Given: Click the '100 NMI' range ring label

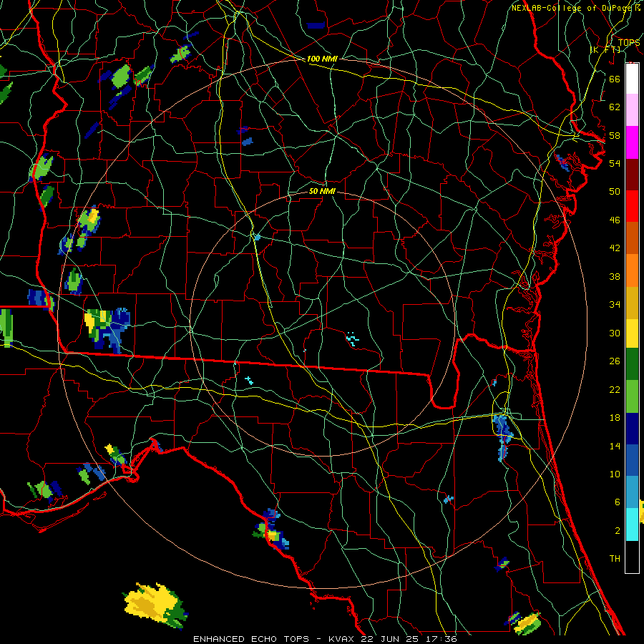Looking at the screenshot, I should [x=322, y=59].
